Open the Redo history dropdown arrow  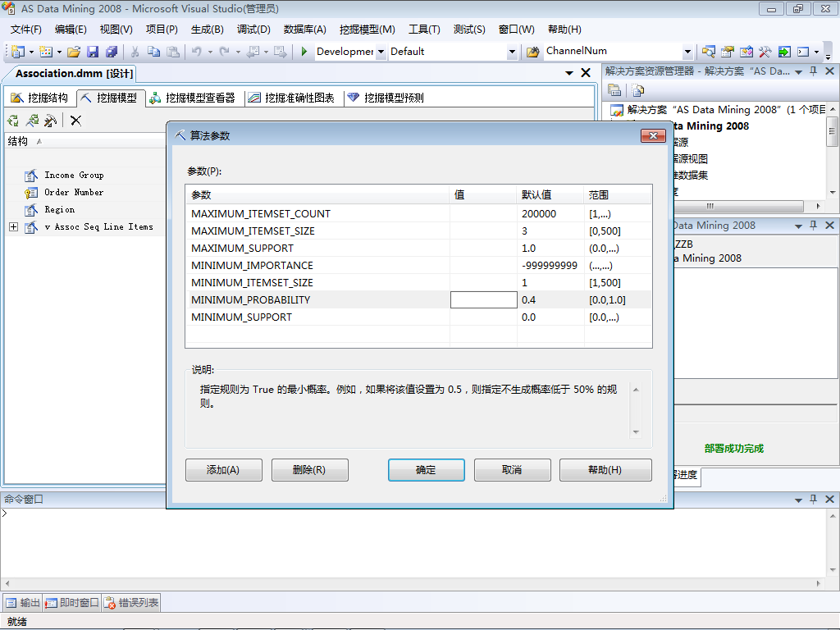[x=238, y=52]
